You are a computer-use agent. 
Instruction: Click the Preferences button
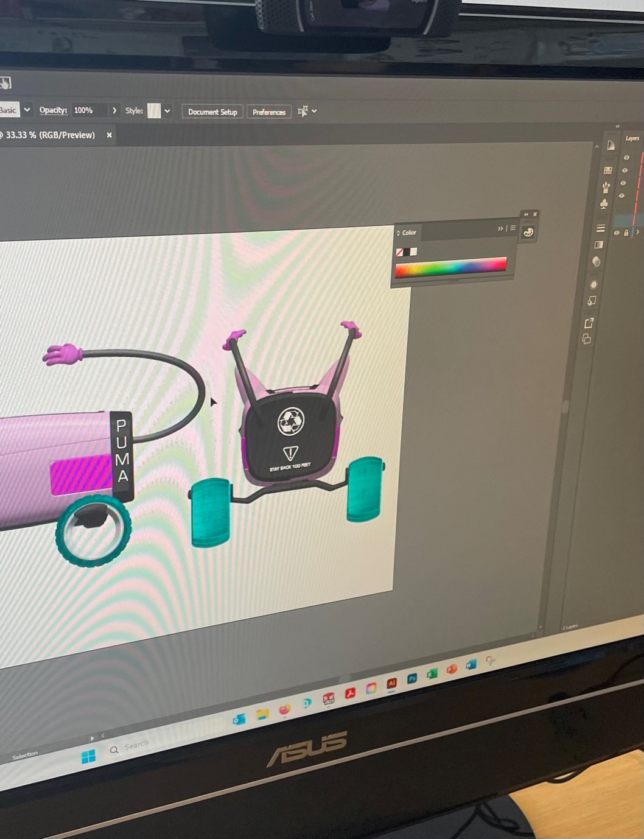(x=269, y=112)
